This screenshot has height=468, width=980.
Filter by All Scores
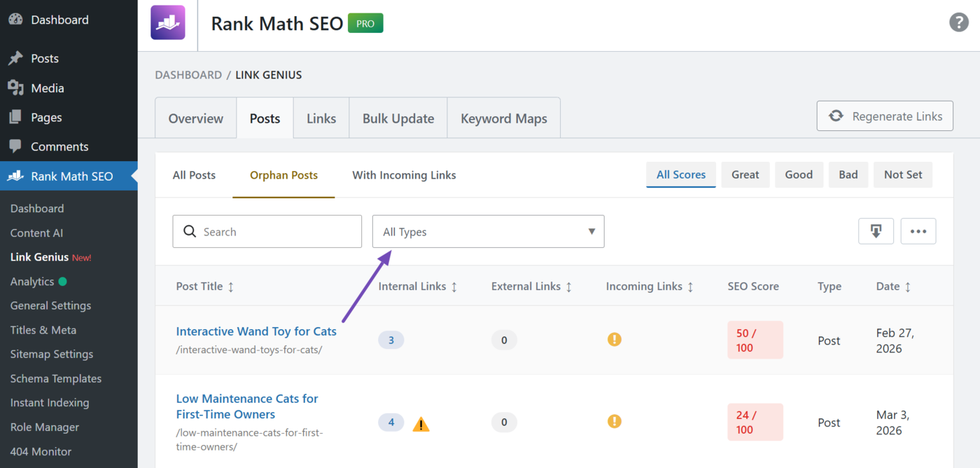pyautogui.click(x=681, y=174)
